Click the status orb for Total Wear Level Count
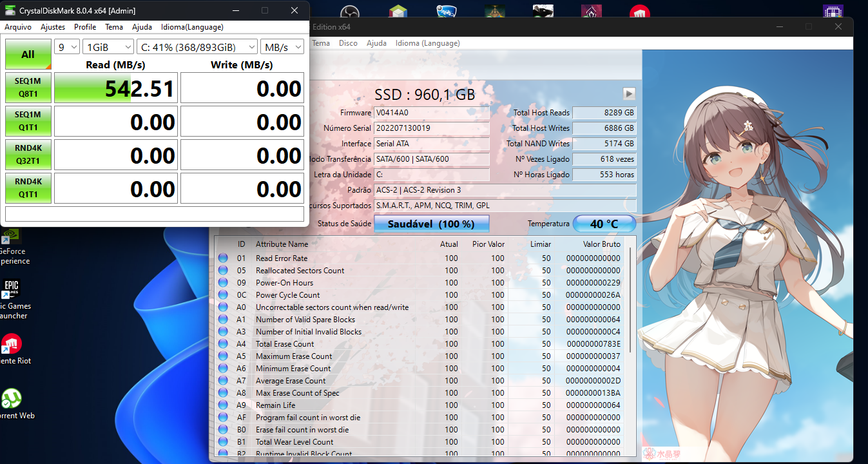This screenshot has width=868, height=464. 223,442
